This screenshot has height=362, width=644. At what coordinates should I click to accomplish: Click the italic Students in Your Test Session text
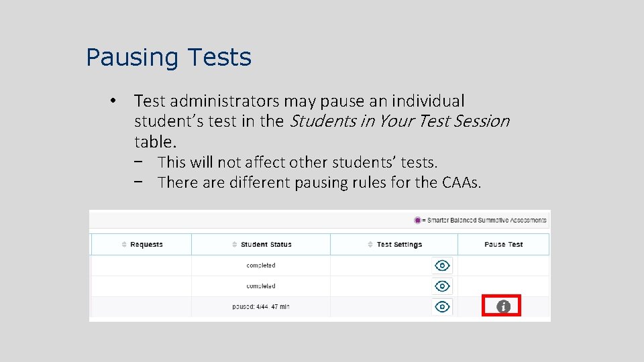[x=399, y=121]
